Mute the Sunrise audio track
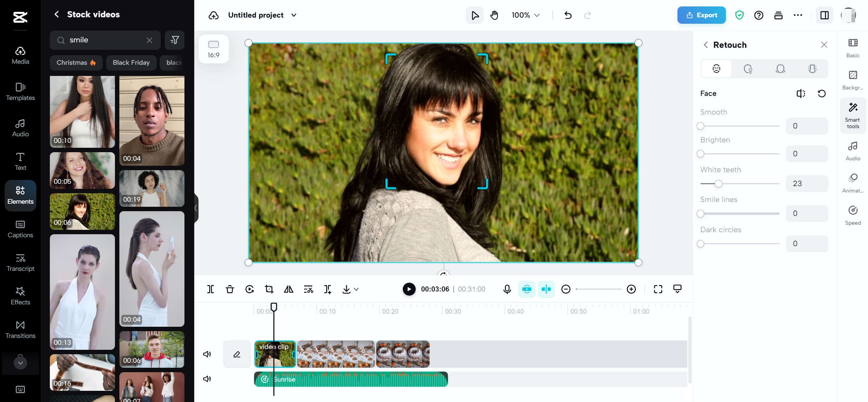This screenshot has height=402, width=868. (207, 379)
